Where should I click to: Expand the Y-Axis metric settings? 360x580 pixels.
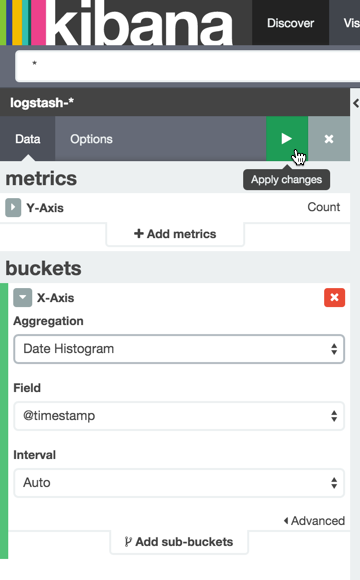pos(13,207)
